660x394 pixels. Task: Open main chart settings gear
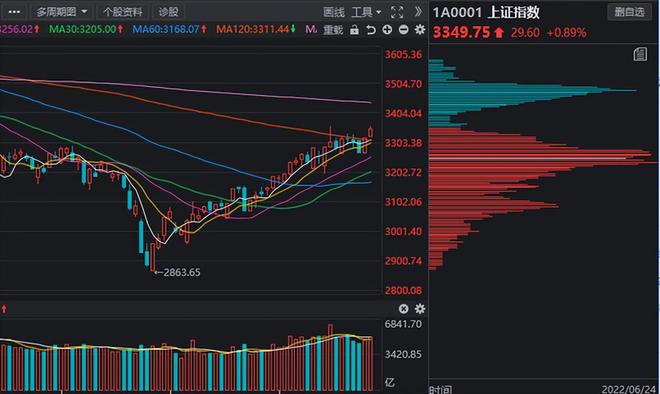[420, 29]
